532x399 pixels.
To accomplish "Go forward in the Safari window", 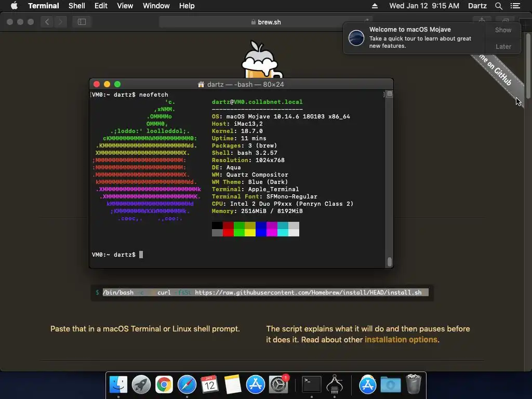I will (x=60, y=22).
